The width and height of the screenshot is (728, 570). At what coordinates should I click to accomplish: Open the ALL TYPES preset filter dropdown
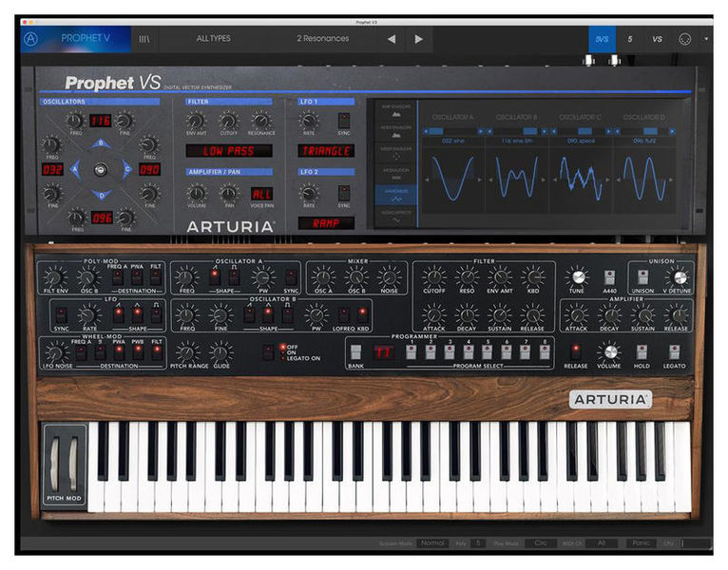pyautogui.click(x=213, y=39)
